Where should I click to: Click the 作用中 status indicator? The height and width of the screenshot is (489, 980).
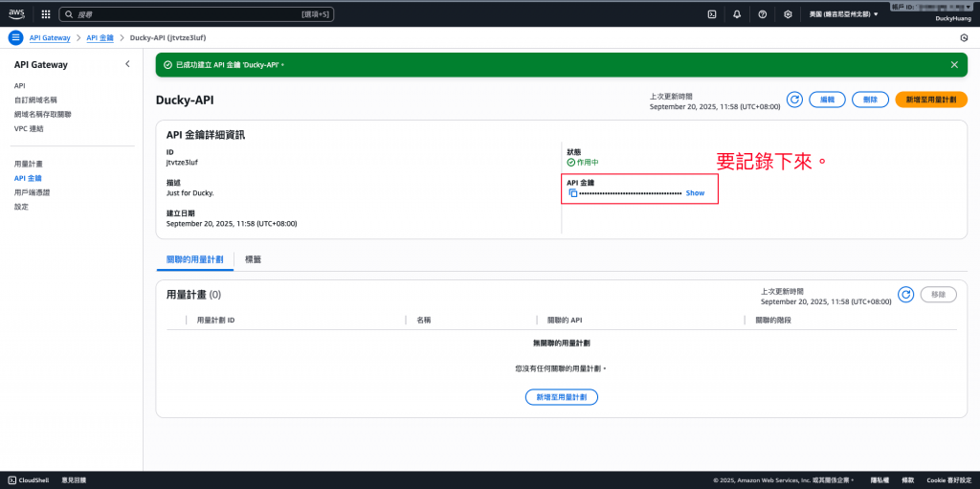(583, 162)
